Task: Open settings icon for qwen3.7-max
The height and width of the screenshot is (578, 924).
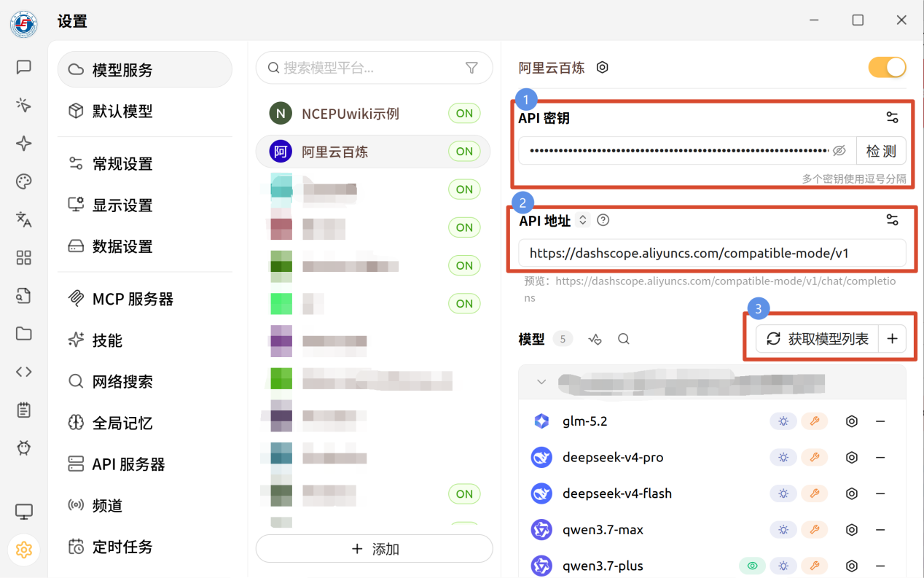Action: [x=851, y=530]
